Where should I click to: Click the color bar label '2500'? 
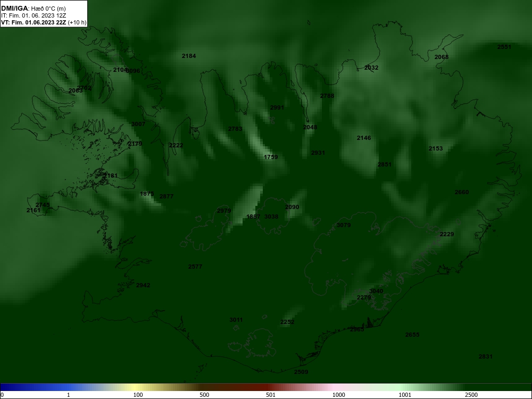tap(471, 395)
